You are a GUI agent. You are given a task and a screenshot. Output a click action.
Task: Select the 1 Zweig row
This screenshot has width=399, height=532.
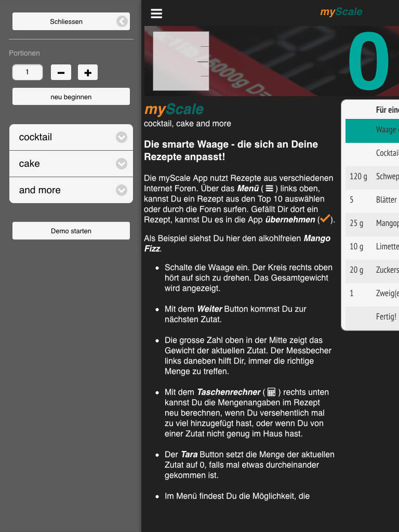[372, 295]
